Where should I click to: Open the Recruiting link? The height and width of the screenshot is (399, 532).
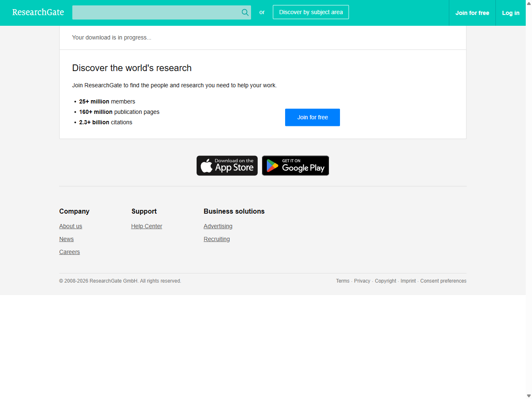(x=217, y=239)
